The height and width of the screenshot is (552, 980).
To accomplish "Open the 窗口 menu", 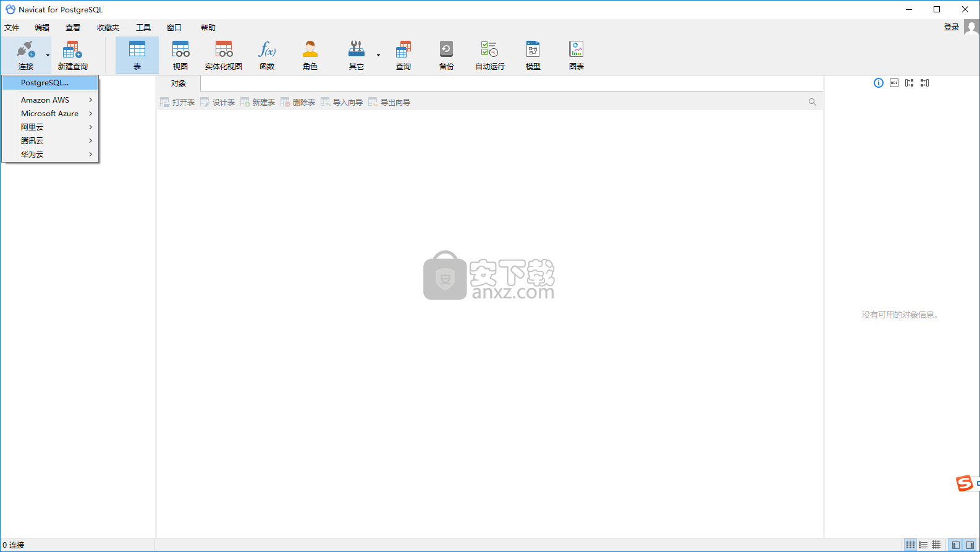I will coord(174,28).
